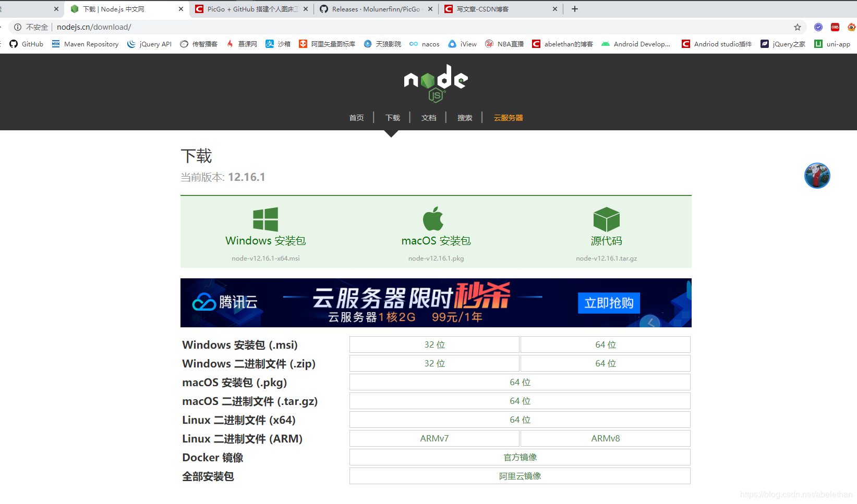Viewport: 857px width, 504px height.
Task: Click the Node.js logo in header
Action: coord(436,83)
